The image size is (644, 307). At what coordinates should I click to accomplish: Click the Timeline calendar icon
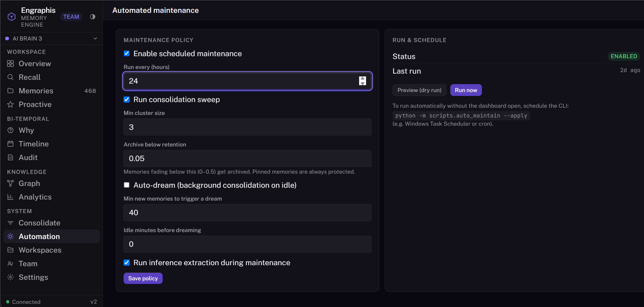10,144
